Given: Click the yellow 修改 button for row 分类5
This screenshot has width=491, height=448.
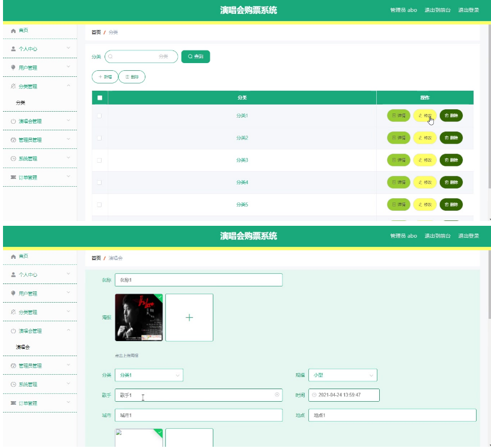Looking at the screenshot, I should click(x=425, y=205).
